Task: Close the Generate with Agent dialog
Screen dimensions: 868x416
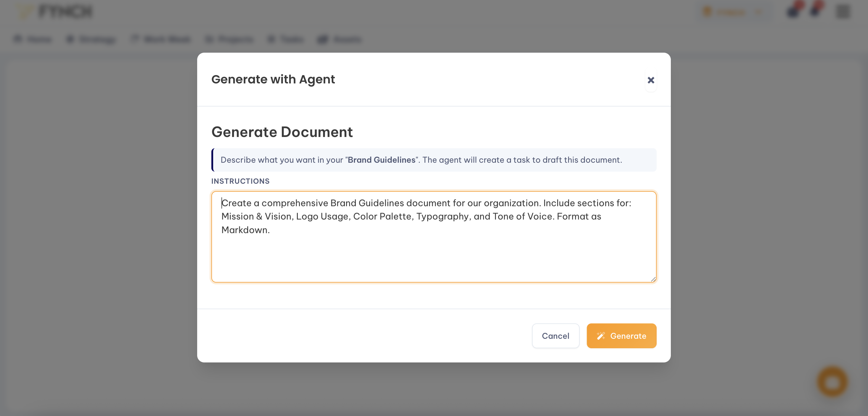Action: tap(651, 80)
